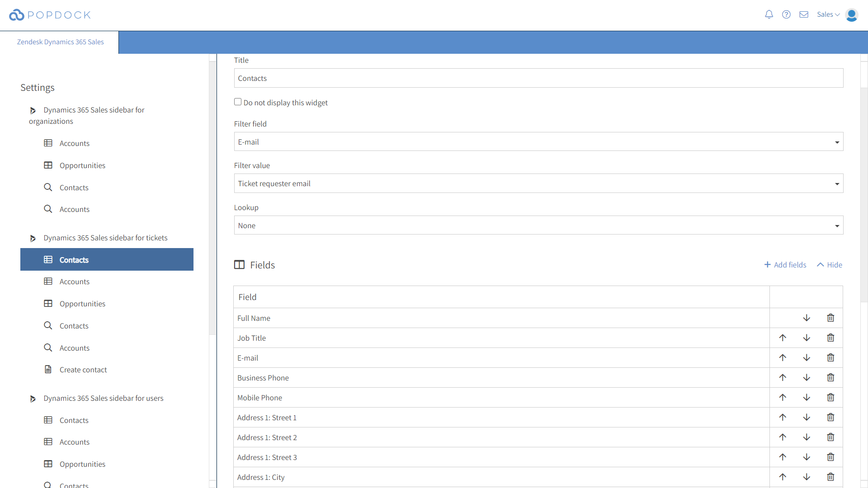868x488 pixels.
Task: Move Job Title field down
Action: (x=807, y=338)
